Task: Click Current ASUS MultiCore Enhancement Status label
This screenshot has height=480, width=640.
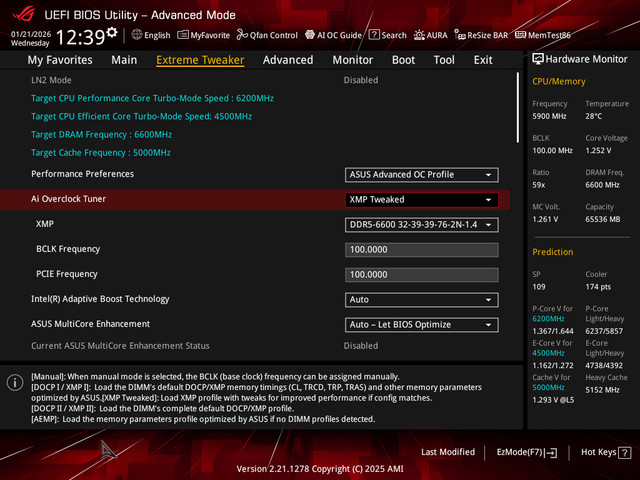Action: [x=120, y=346]
